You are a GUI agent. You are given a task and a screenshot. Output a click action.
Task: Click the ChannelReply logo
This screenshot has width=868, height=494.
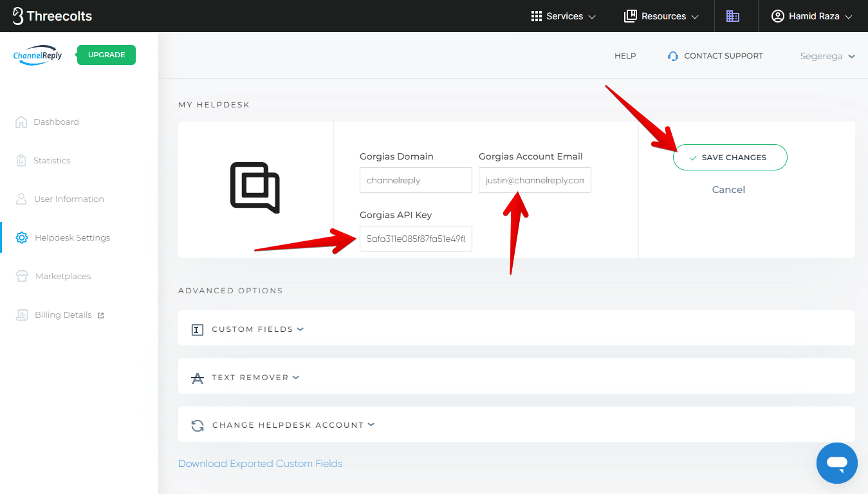[x=37, y=55]
